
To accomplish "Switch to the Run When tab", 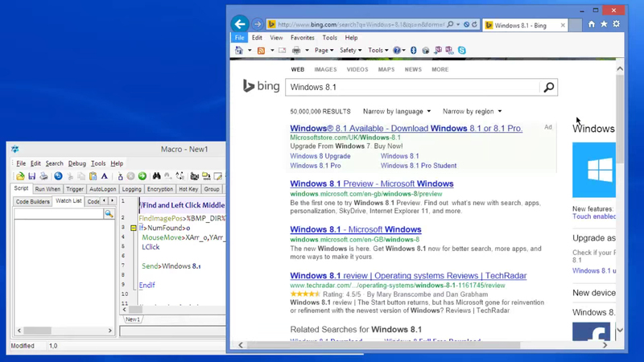I will (47, 189).
